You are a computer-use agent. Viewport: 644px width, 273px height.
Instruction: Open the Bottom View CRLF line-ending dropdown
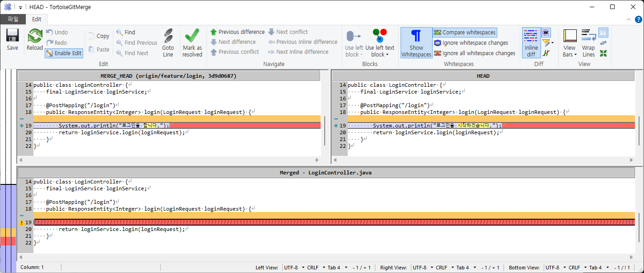577,268
